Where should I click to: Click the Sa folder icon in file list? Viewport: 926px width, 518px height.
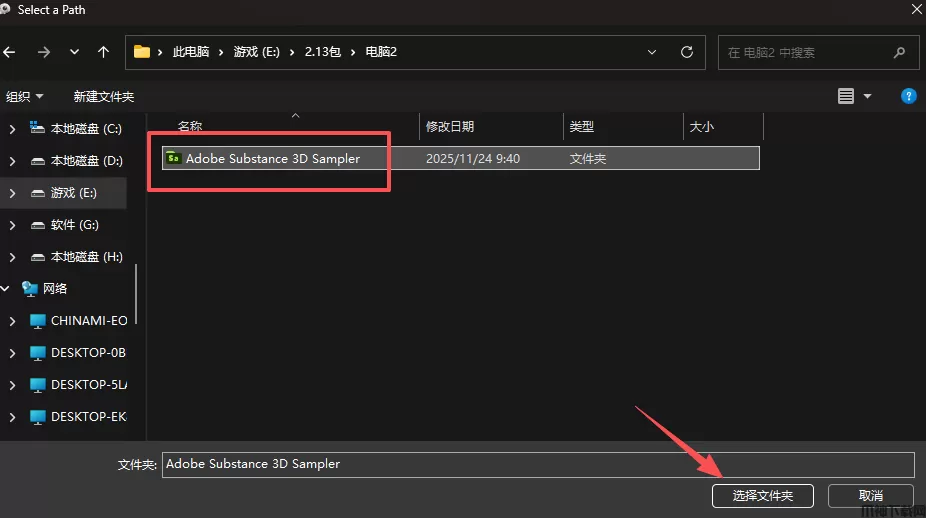pos(173,158)
